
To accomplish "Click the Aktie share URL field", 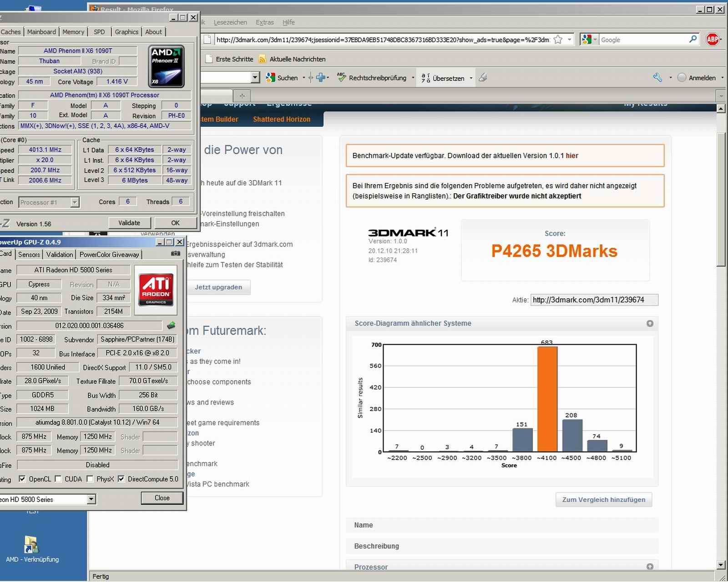I will [x=594, y=300].
